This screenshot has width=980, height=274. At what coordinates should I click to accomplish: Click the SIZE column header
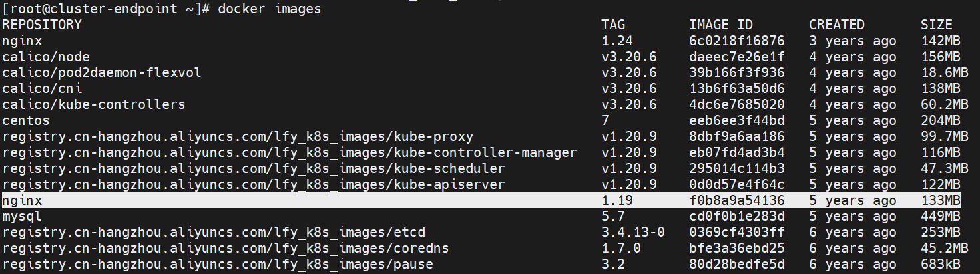(x=937, y=25)
